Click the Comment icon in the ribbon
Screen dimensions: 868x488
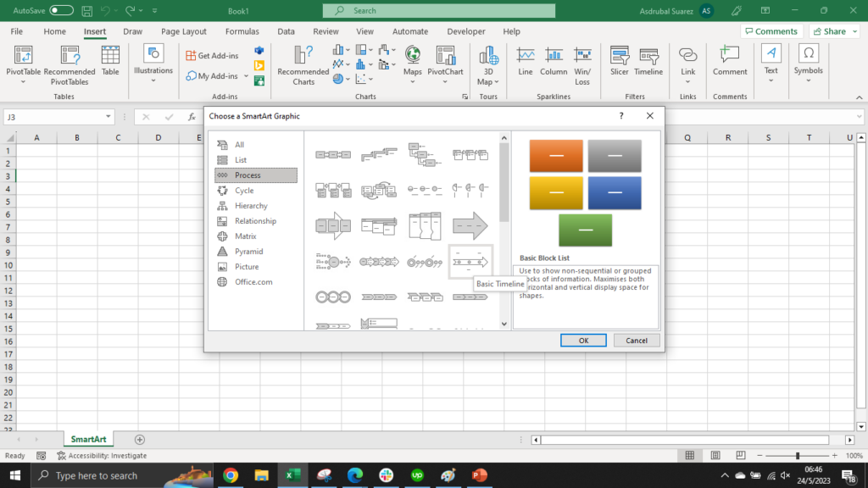[x=729, y=64]
